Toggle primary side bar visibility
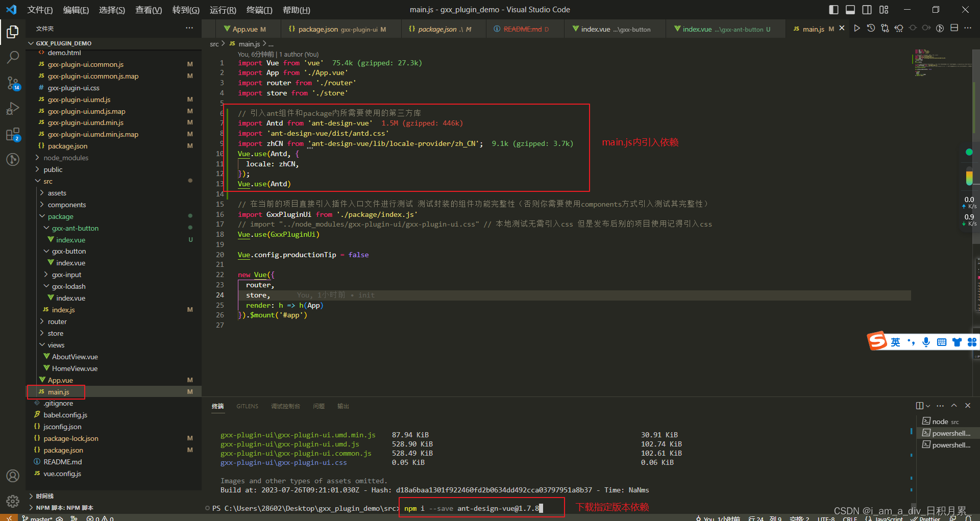980x521 pixels. coord(834,10)
